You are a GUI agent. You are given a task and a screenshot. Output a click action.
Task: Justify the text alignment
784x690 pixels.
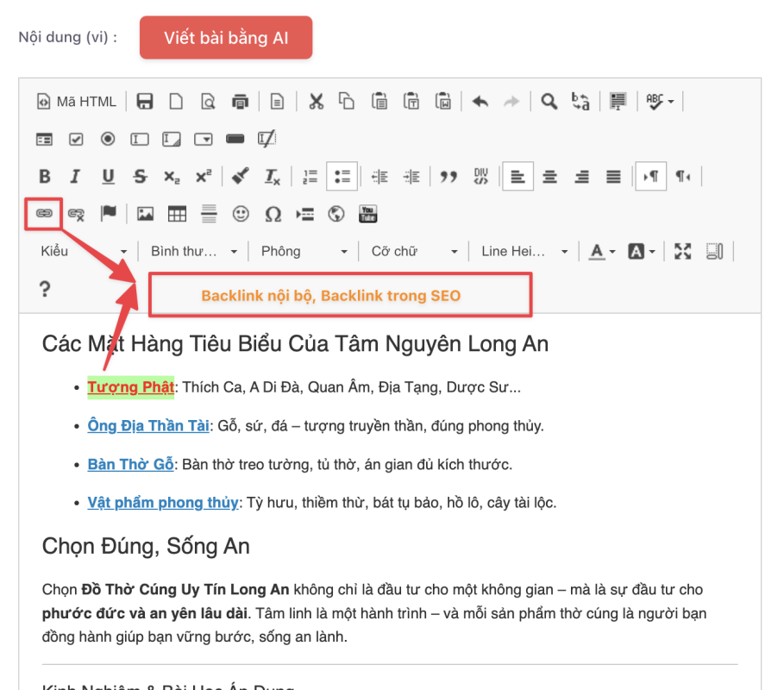[x=613, y=177]
